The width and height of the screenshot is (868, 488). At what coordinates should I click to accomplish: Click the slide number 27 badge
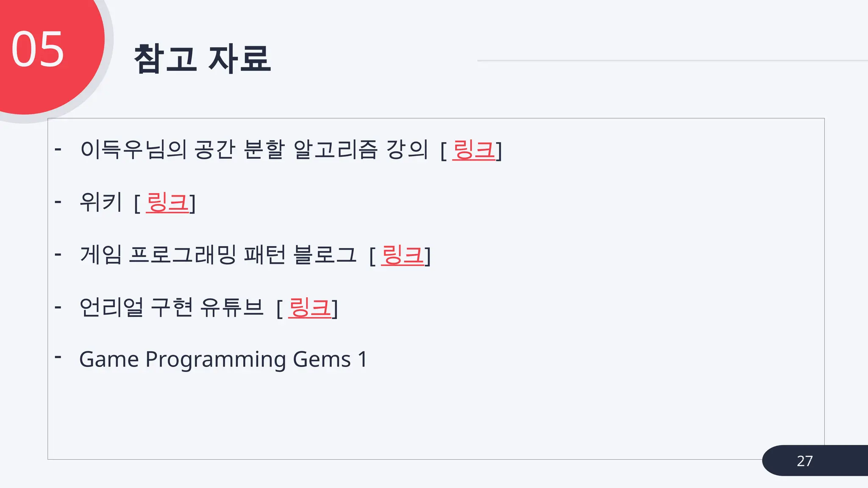click(805, 460)
